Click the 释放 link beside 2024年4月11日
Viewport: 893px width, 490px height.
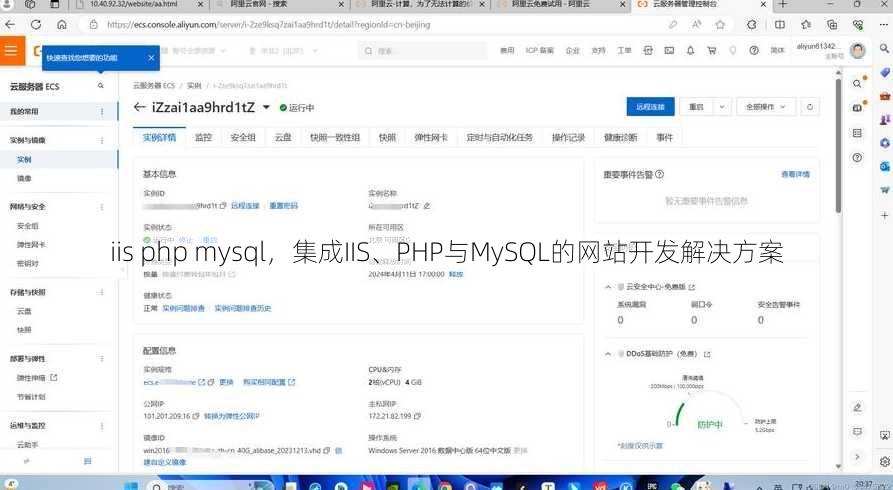(x=456, y=274)
